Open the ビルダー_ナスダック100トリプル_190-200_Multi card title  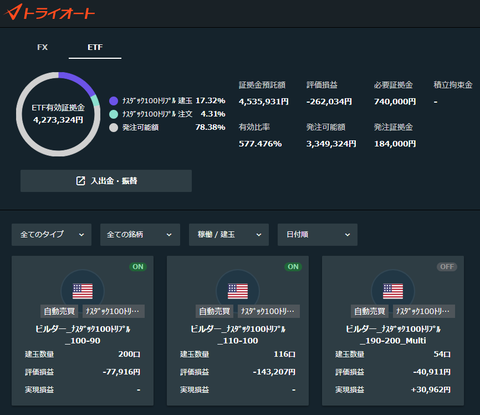point(393,335)
